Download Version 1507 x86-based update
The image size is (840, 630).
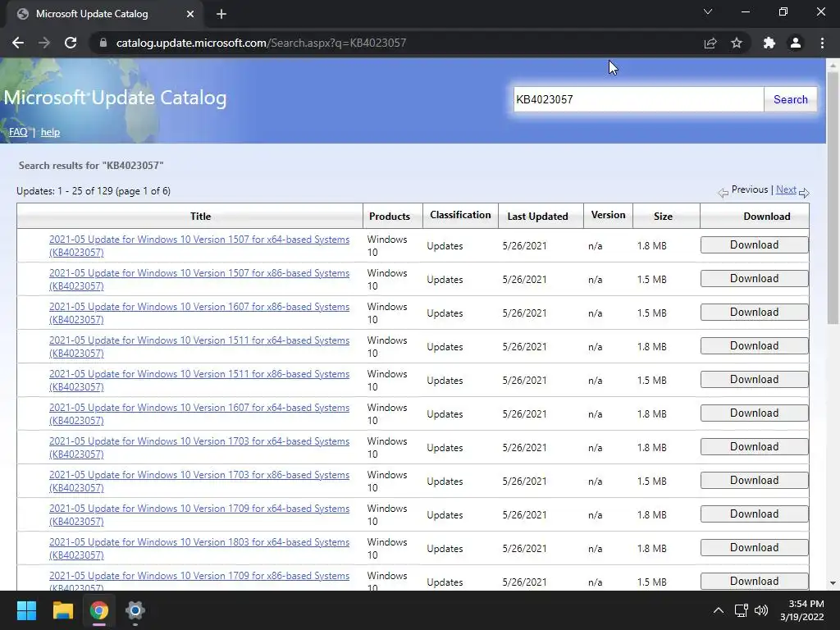point(755,279)
